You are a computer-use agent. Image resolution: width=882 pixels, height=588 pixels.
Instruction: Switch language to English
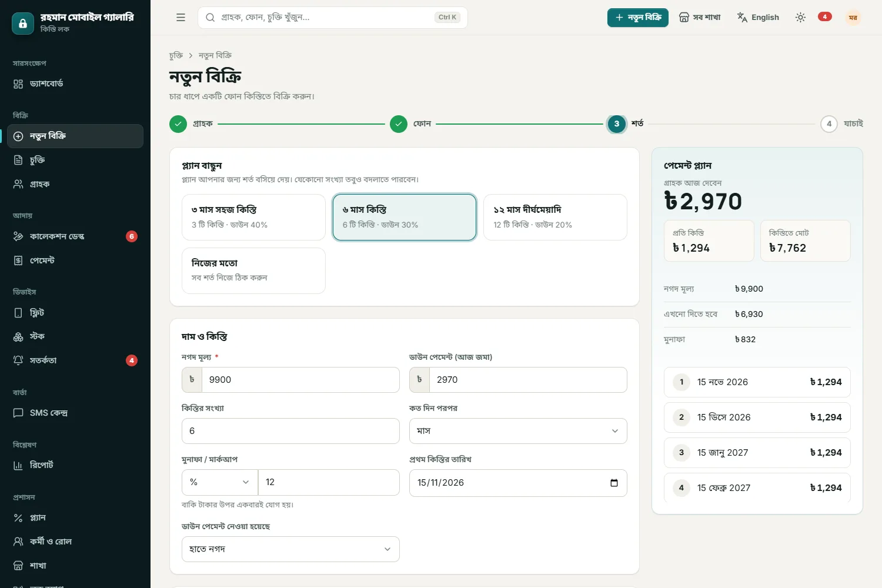758,18
